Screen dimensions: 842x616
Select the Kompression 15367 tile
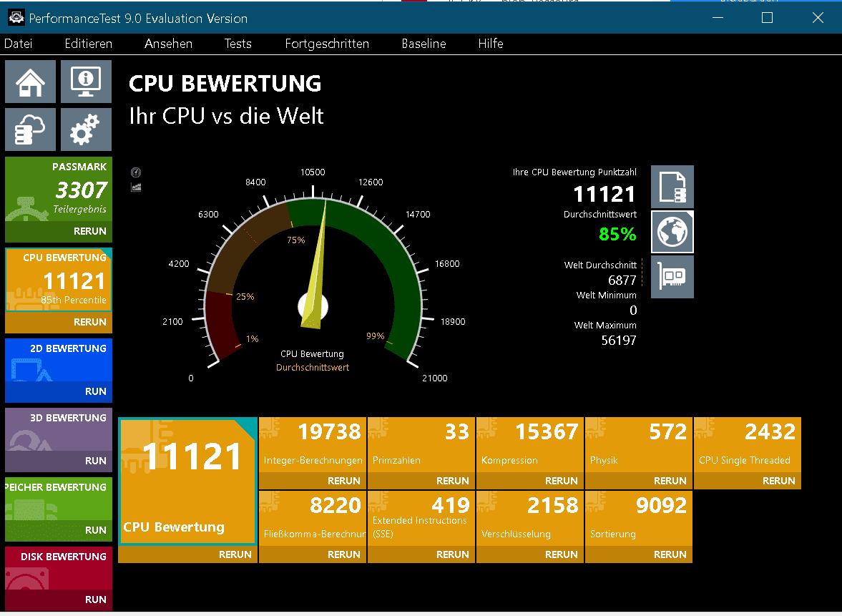[530, 445]
